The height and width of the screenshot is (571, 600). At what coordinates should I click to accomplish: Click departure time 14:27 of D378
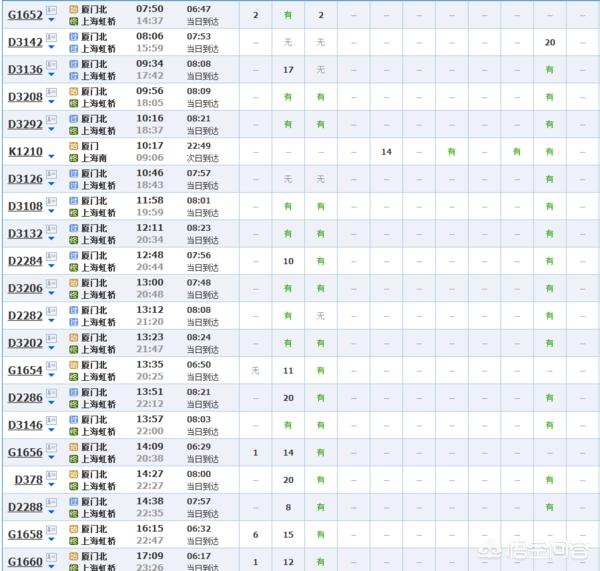tap(150, 473)
